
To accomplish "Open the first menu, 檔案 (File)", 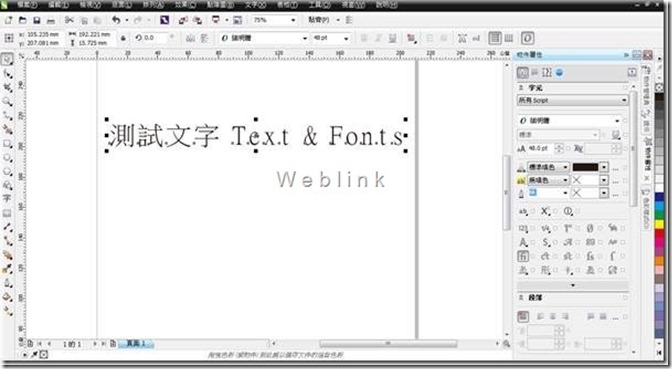I will (x=27, y=5).
